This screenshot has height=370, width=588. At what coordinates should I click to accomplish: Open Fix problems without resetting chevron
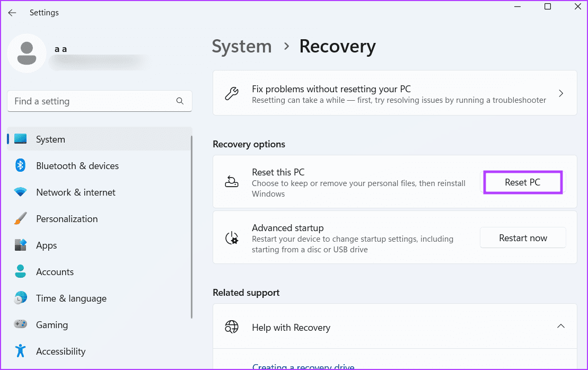(560, 94)
